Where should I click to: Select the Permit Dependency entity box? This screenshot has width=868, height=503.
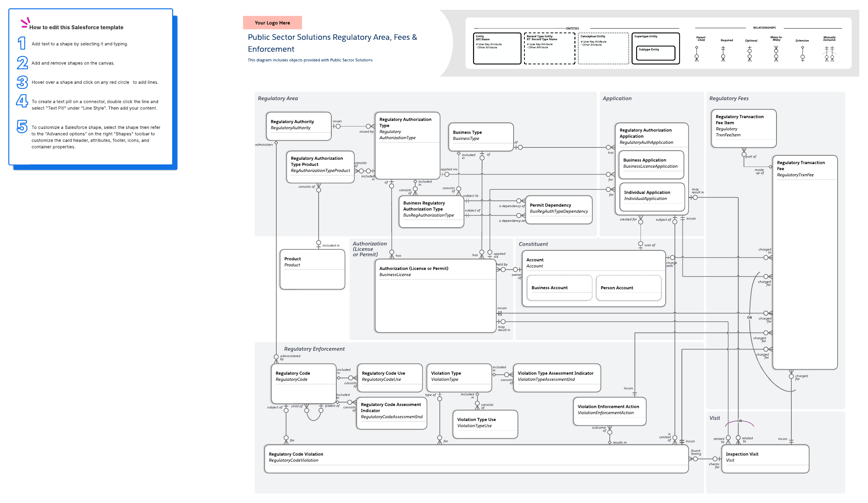point(559,210)
